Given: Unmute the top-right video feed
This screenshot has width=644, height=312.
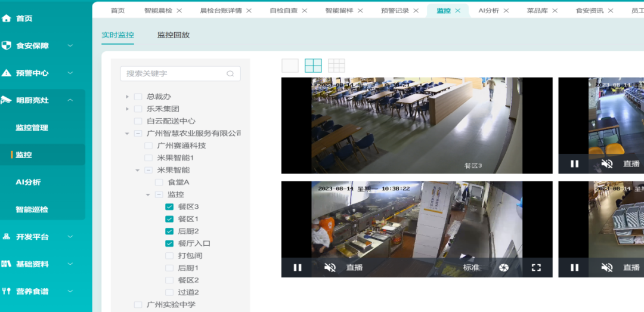Looking at the screenshot, I should (606, 163).
